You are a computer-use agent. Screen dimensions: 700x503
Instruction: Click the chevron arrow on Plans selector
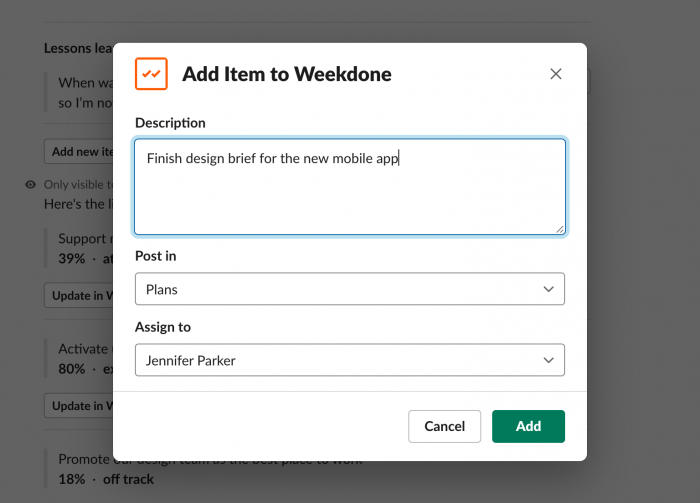[x=549, y=289]
